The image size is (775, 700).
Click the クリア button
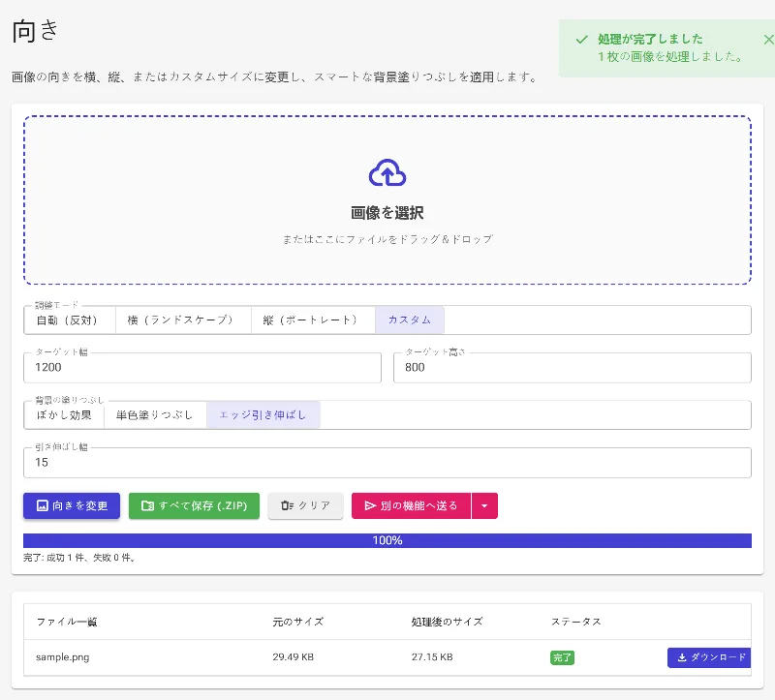(x=305, y=505)
